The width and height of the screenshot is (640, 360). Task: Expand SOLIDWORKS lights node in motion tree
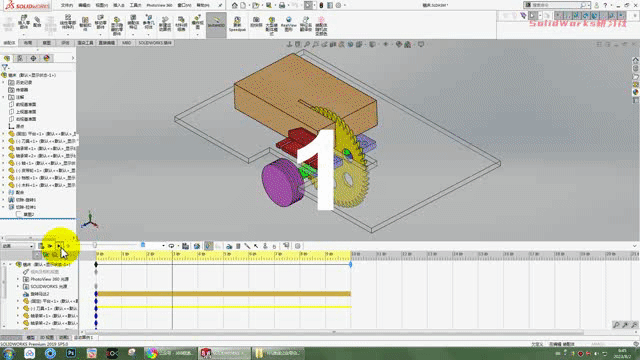18,287
